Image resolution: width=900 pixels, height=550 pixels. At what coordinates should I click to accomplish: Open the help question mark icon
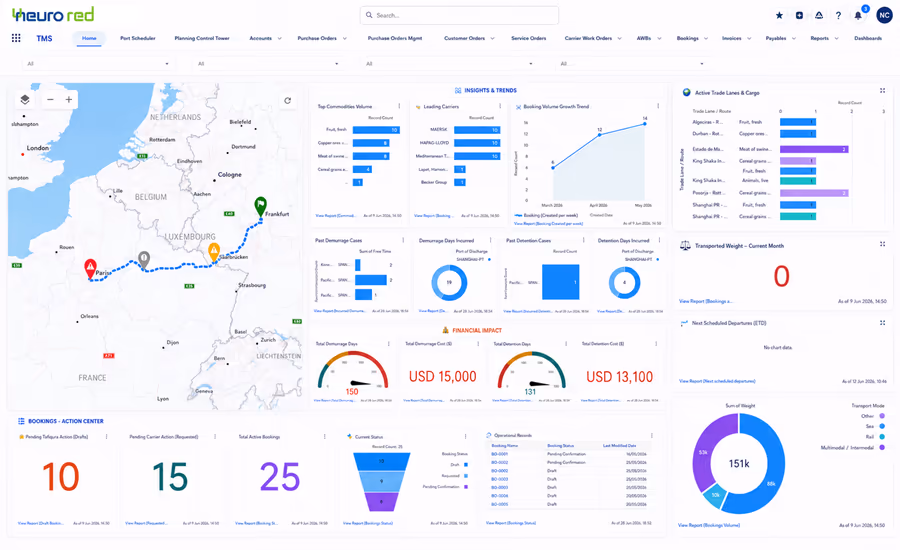tap(839, 16)
